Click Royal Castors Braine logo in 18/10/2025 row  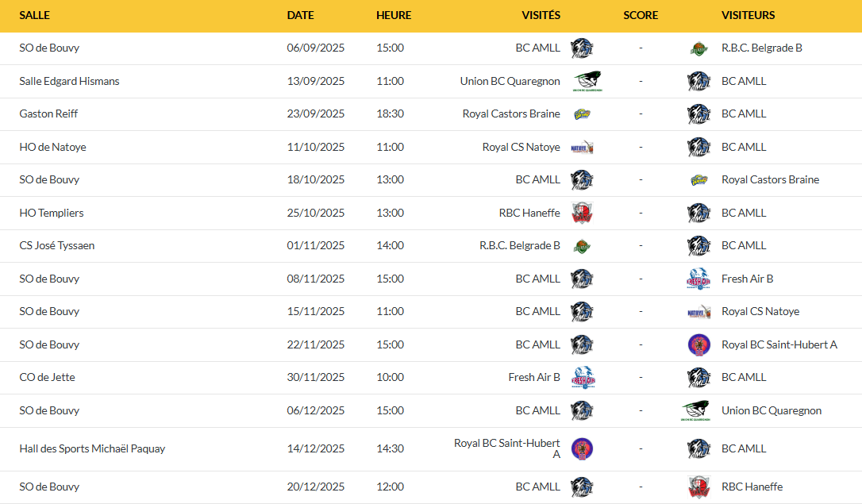point(698,179)
